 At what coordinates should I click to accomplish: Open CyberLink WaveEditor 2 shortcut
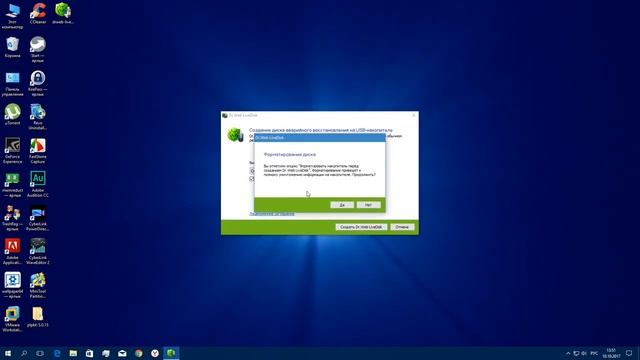pyautogui.click(x=38, y=252)
